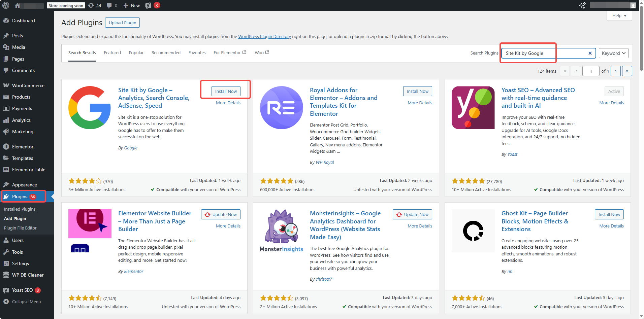Expand the Help panel
Viewport: 644px width, 319px height.
[619, 15]
